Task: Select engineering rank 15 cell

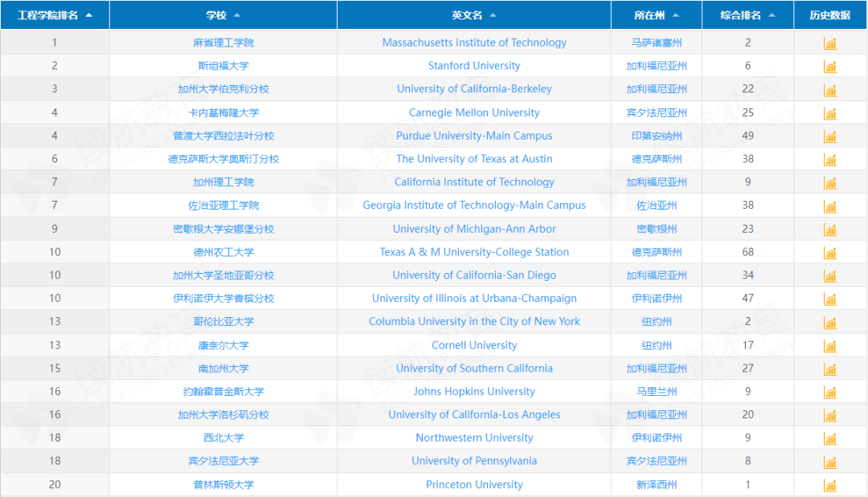Action: tap(55, 369)
